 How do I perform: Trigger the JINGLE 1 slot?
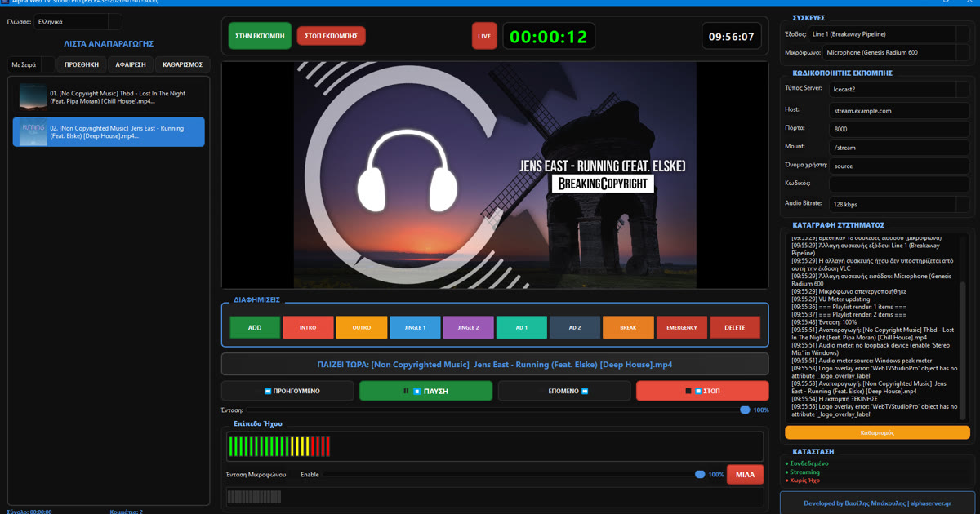point(415,327)
